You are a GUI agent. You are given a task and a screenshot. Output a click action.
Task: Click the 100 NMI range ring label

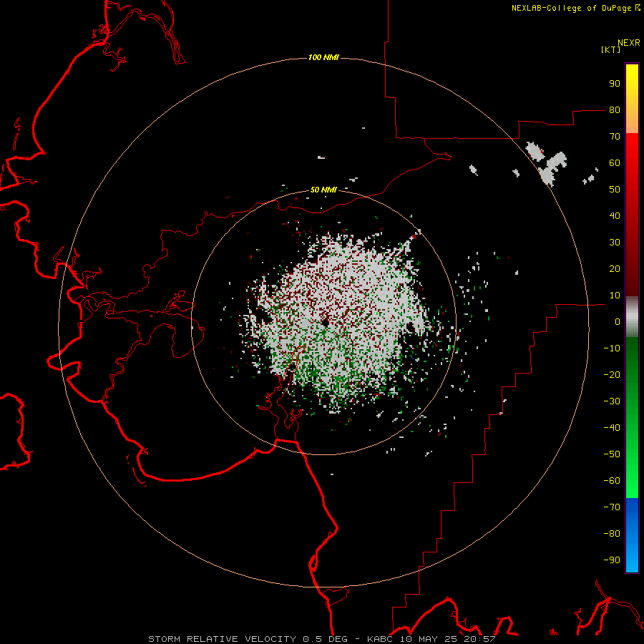coord(323,57)
